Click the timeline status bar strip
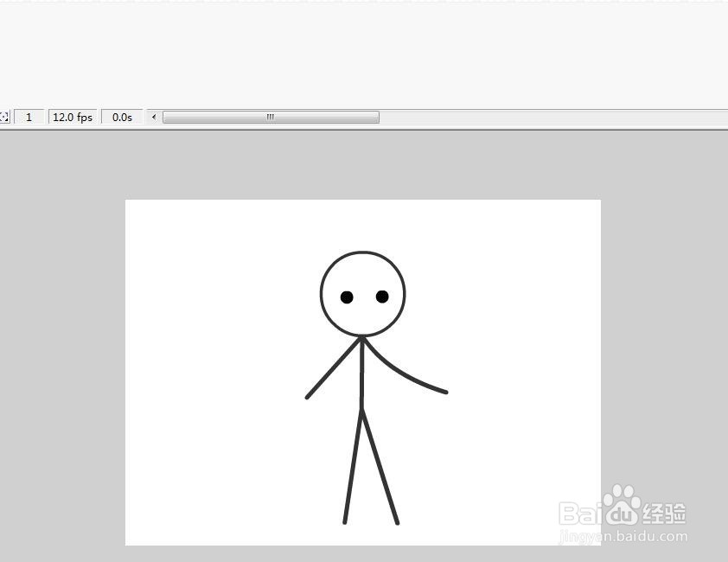 pos(519,117)
